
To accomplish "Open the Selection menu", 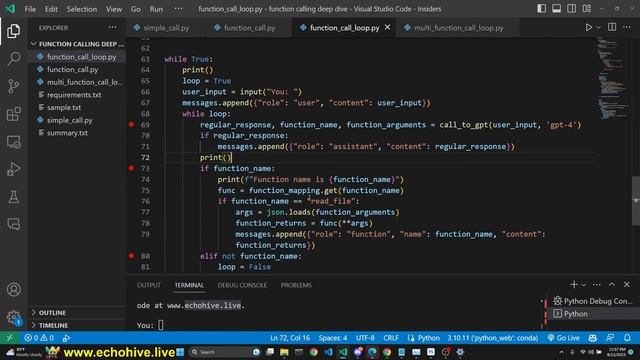I will click(x=82, y=9).
